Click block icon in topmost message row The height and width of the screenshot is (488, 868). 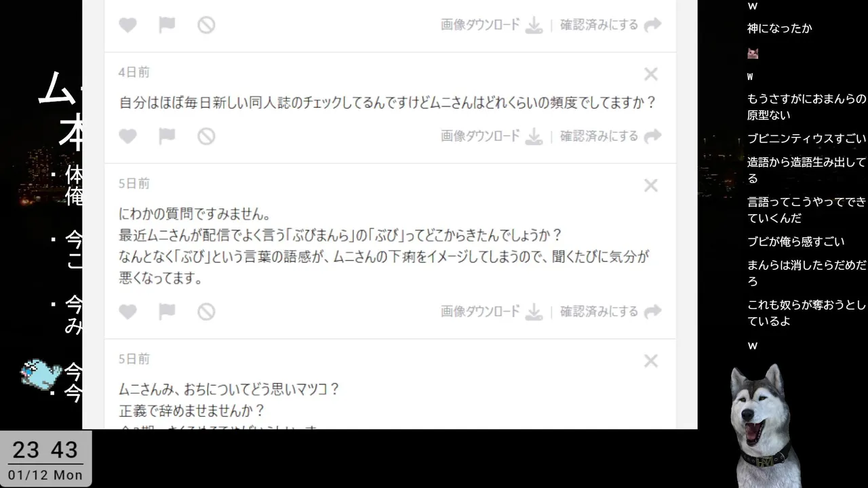(206, 25)
